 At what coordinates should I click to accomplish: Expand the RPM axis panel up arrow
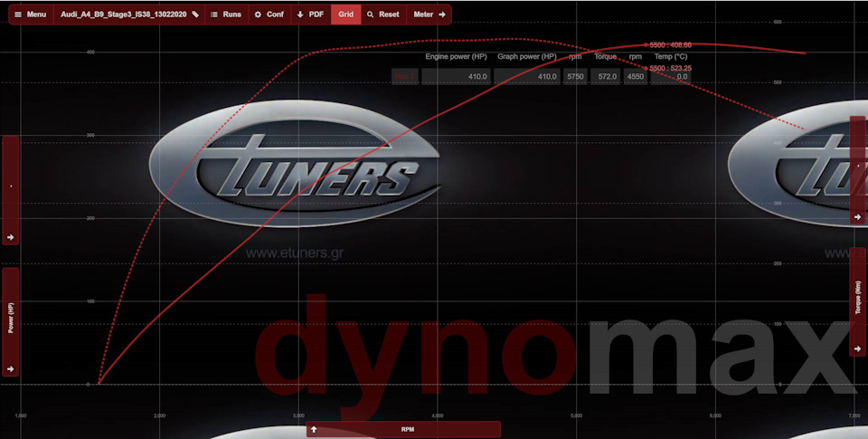[314, 430]
